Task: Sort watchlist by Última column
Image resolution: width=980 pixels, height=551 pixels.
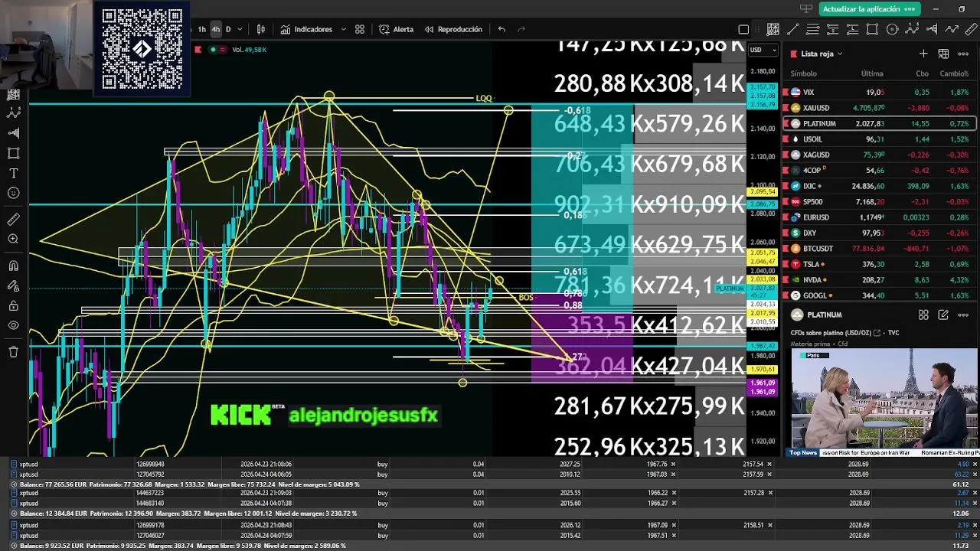Action: (872, 73)
